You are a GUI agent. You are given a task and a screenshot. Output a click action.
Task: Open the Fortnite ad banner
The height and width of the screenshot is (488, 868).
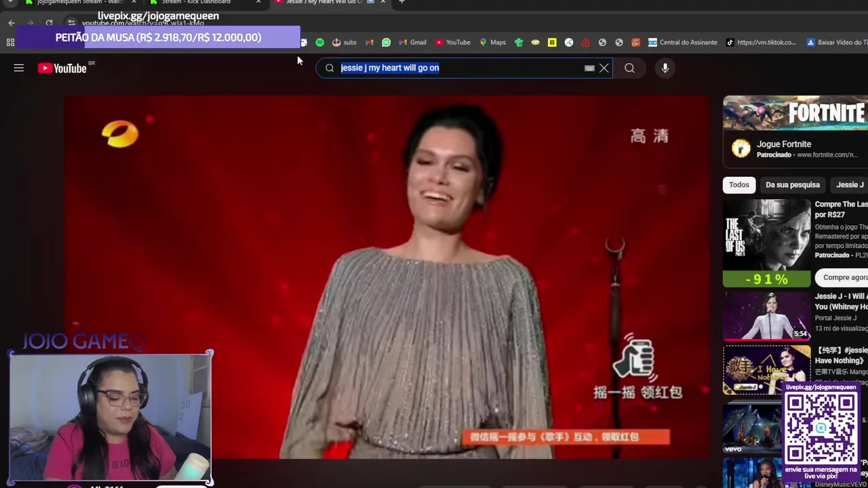coord(795,113)
